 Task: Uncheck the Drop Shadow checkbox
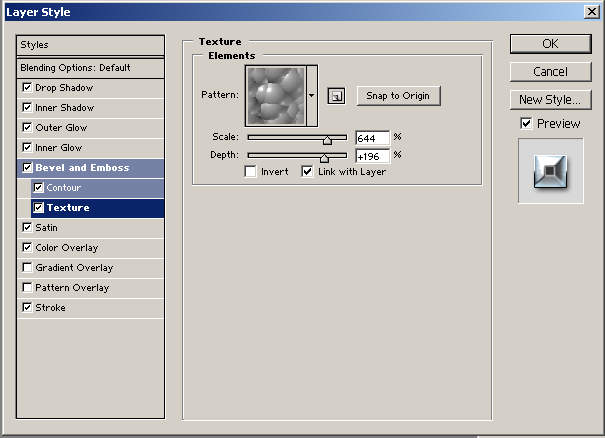[27, 87]
